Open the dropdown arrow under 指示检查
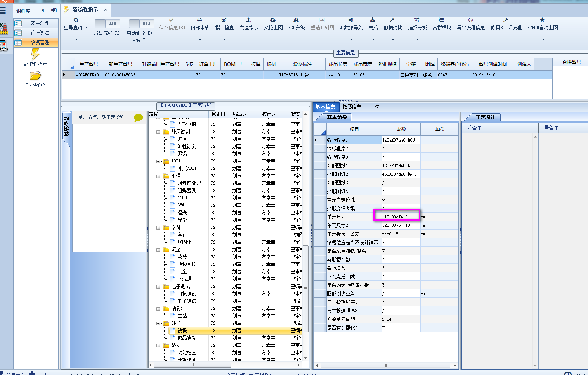The height and width of the screenshot is (375, 588). (x=224, y=39)
